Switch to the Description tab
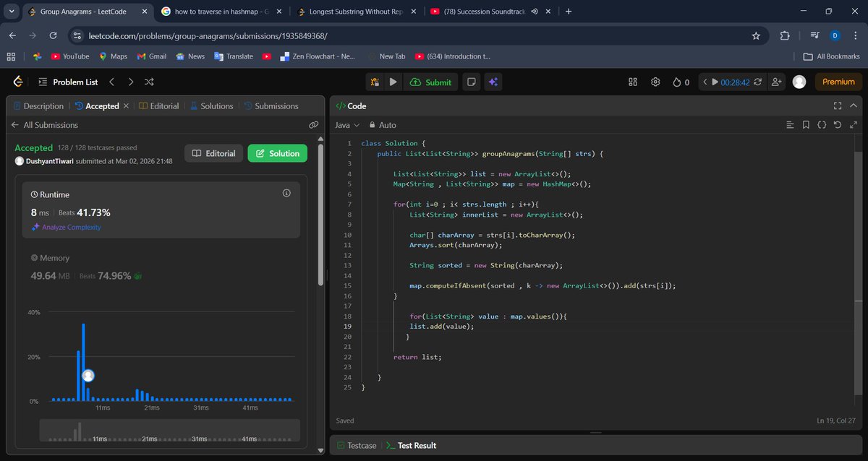This screenshot has width=868, height=461. tap(38, 105)
